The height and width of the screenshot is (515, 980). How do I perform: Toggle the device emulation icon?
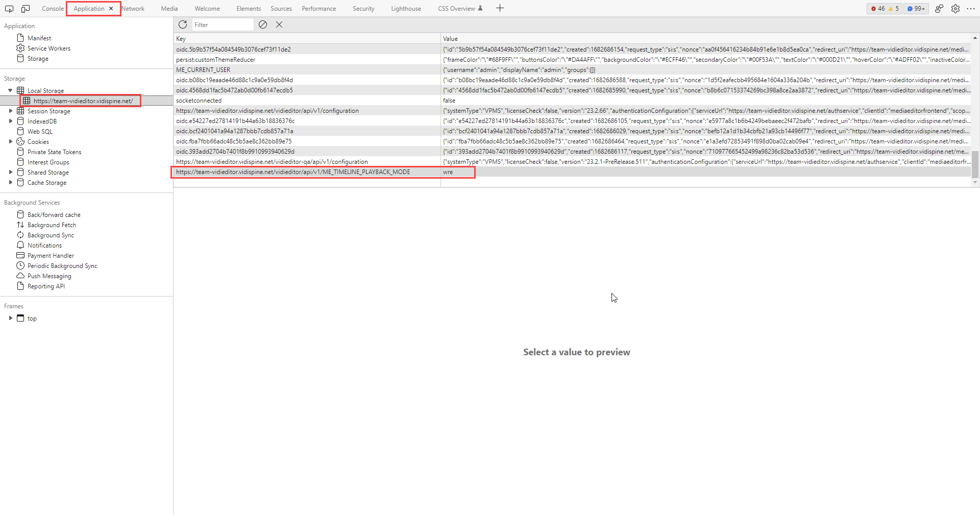(x=26, y=9)
